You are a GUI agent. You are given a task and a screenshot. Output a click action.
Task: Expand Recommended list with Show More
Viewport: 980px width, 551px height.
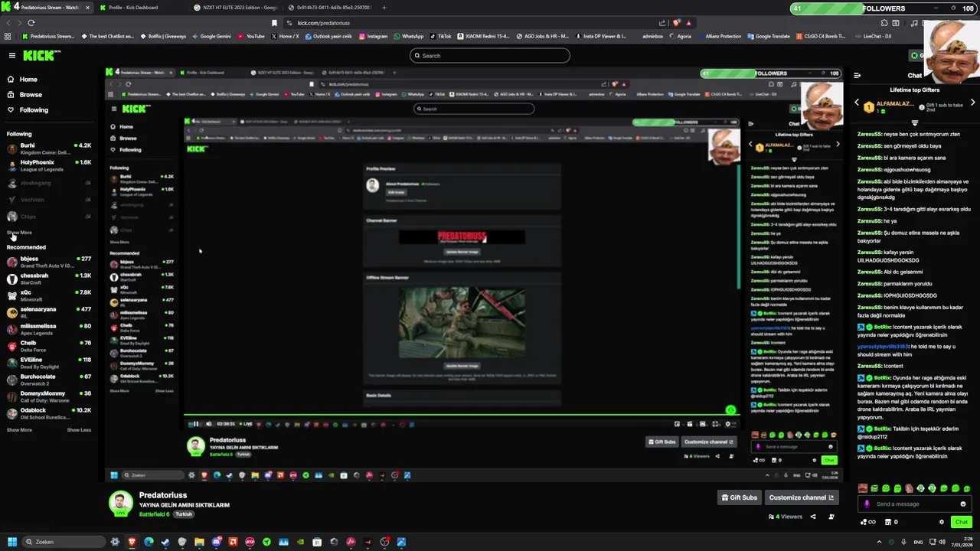pos(20,430)
